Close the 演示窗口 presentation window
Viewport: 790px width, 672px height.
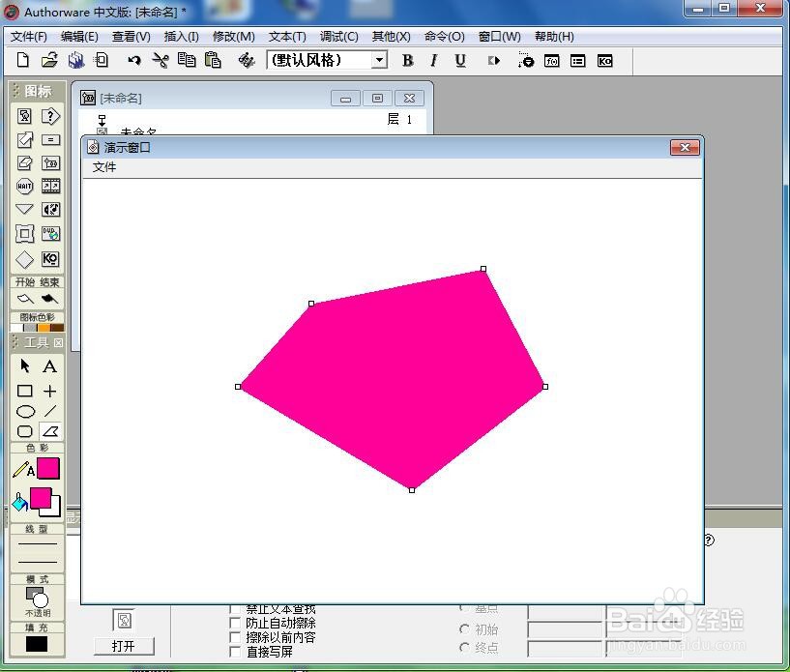coord(685,148)
